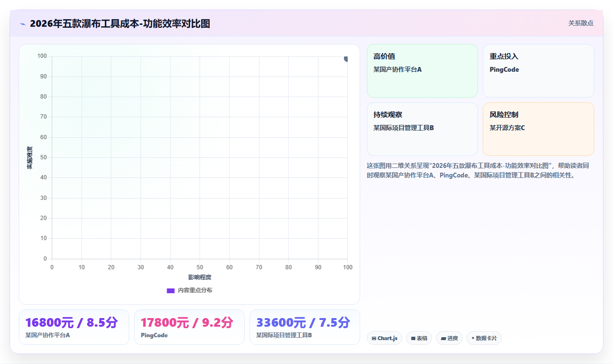Image resolution: width=613 pixels, height=364 pixels.
Task: Click 某国产协作平台A label under 16800元 stat
Action: (x=47, y=335)
